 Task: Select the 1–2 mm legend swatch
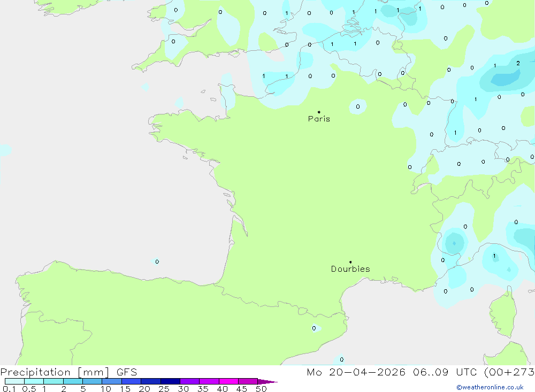53,381
